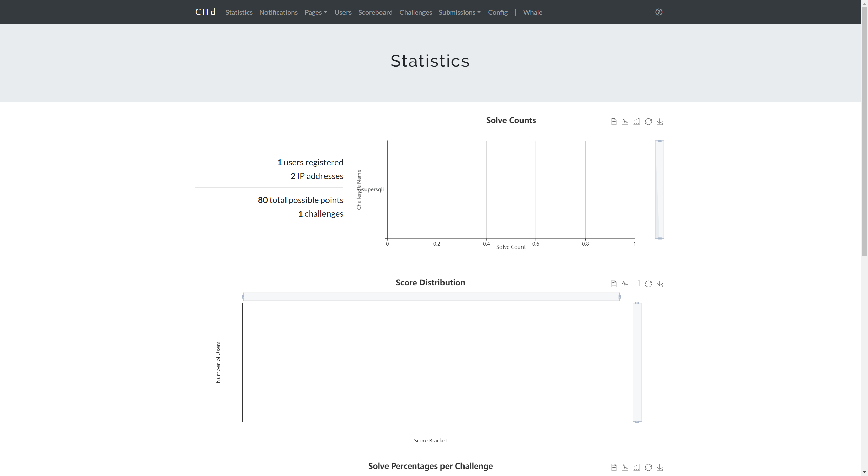Open data view for Solve Percentages chart
The image size is (868, 476).
[x=614, y=467]
